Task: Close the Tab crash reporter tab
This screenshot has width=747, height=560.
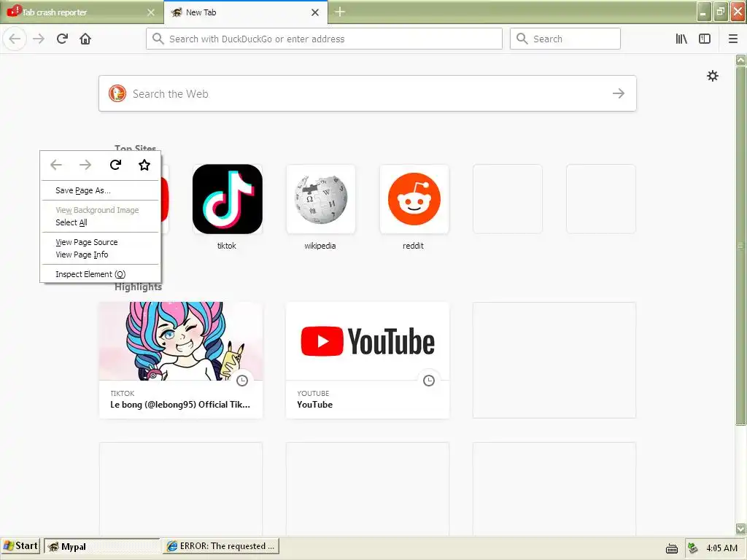Action: click(151, 12)
